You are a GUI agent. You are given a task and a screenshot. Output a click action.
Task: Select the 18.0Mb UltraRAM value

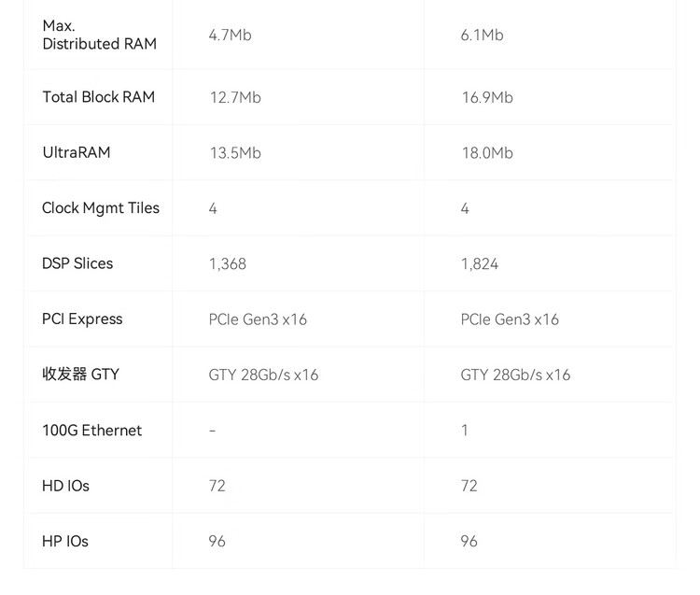click(487, 153)
